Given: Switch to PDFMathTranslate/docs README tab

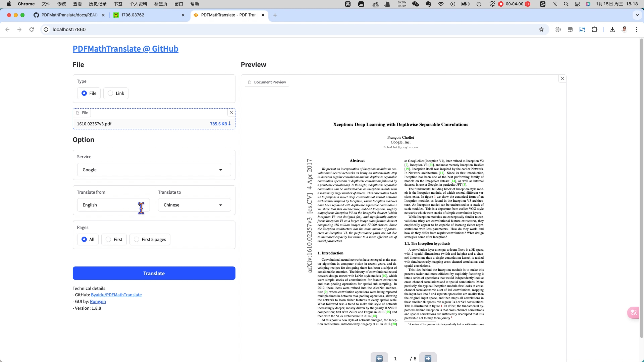Looking at the screenshot, I should pos(69,15).
